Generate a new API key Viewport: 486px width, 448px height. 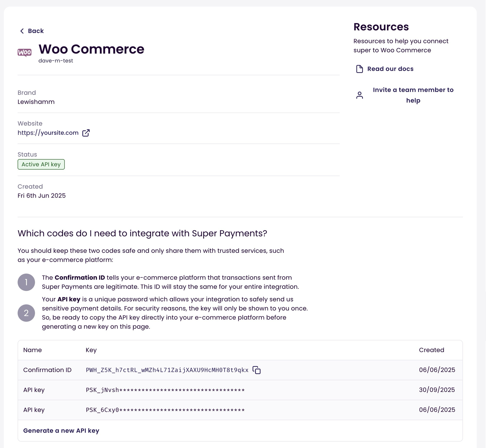point(61,430)
